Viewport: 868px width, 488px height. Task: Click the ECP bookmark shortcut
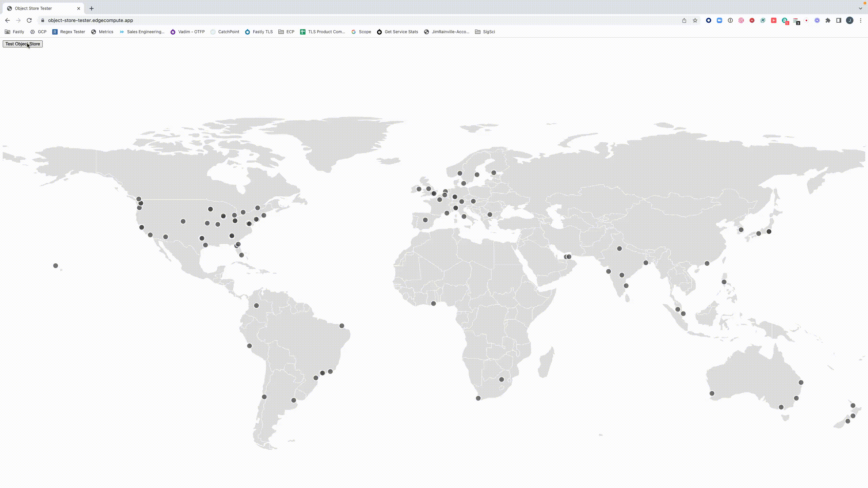(x=290, y=32)
